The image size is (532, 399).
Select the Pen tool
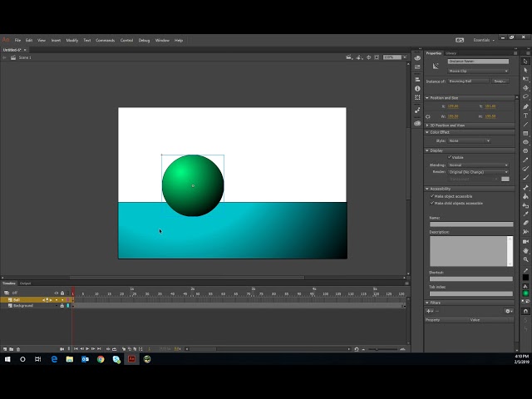525,106
